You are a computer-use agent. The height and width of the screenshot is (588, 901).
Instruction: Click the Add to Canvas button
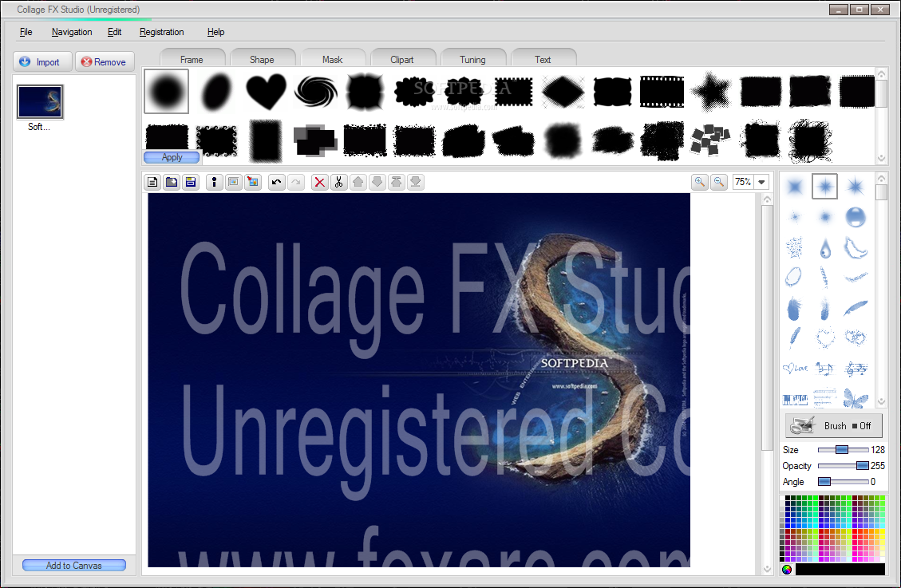point(74,565)
